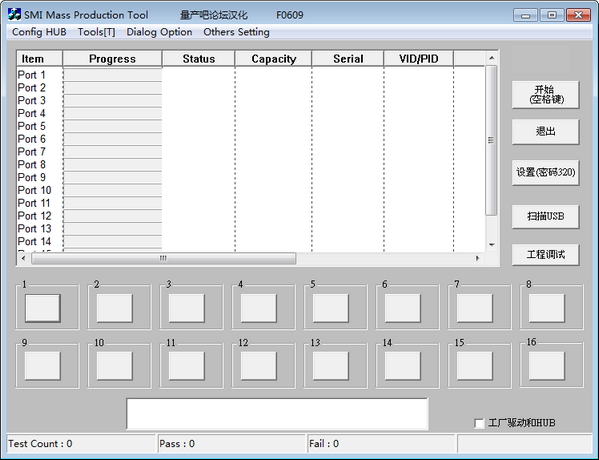Screen dimensions: 599x460
Task: Click the list's scroll-up arrow
Action: [492, 58]
